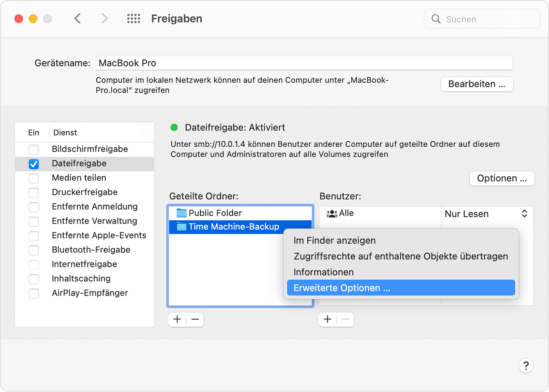Click the Internetfreigabe checkbox

(34, 264)
